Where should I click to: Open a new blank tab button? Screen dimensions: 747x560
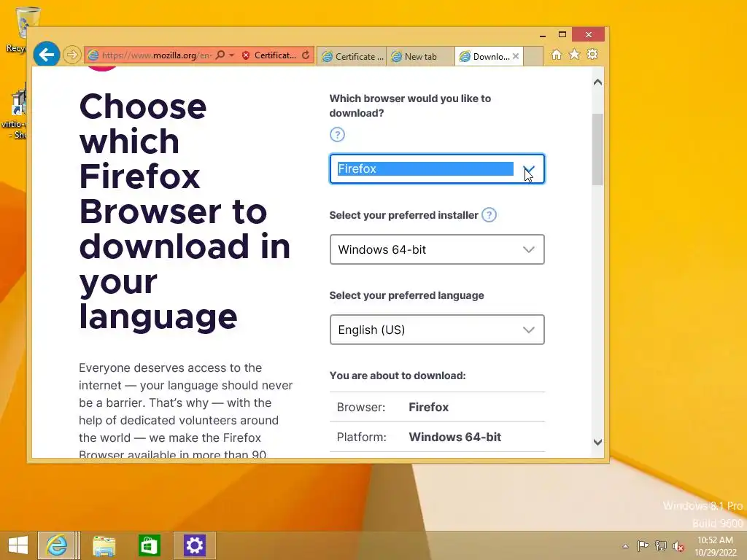533,56
